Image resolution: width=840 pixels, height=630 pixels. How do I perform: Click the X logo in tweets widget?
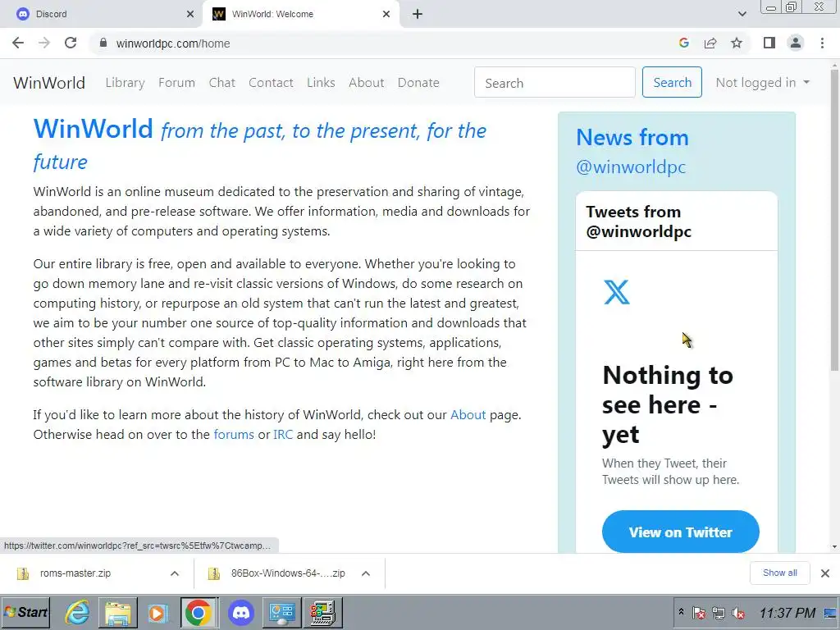tap(617, 292)
